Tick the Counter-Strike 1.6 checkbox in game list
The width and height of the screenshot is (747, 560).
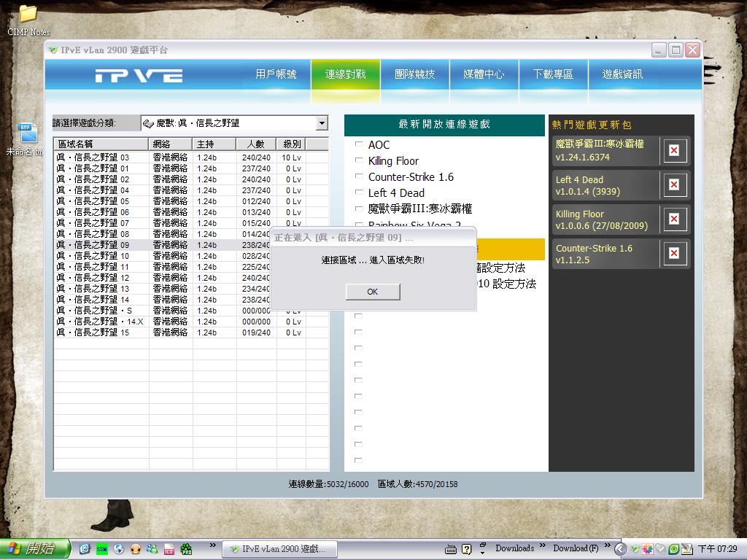coord(358,176)
